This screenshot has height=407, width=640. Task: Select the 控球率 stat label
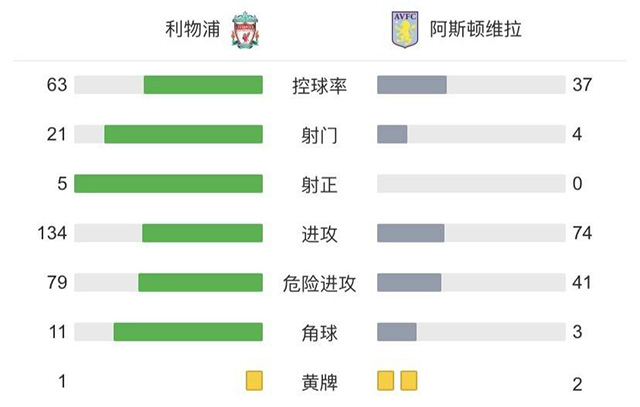319,85
